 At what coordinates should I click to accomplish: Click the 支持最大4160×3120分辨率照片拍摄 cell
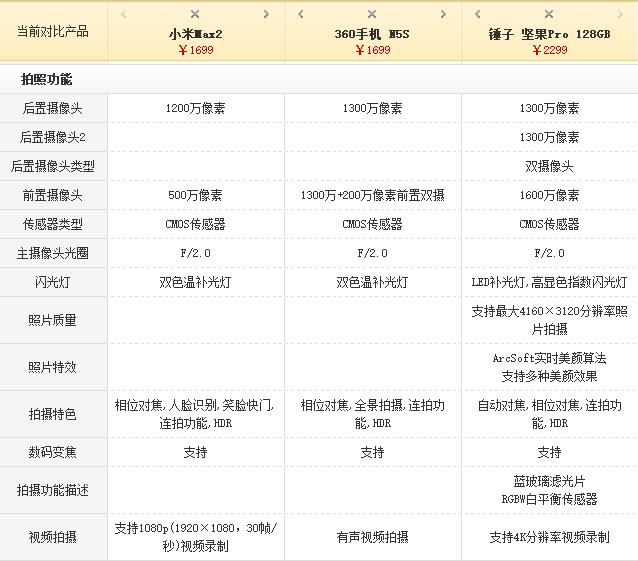(549, 320)
